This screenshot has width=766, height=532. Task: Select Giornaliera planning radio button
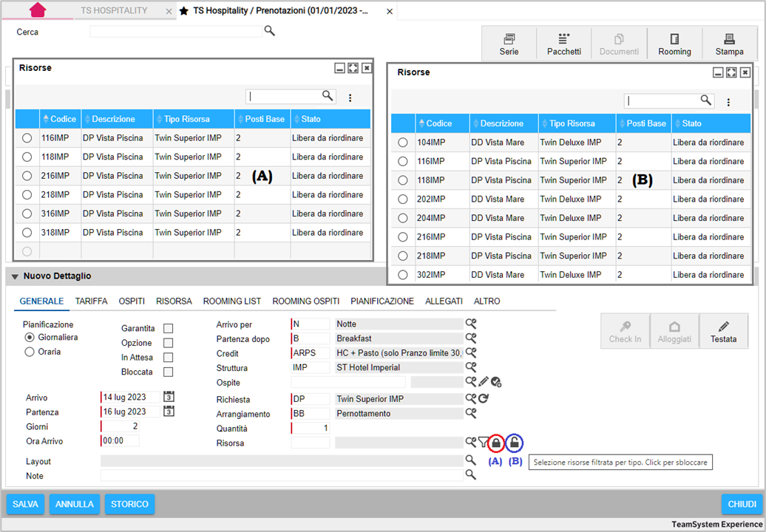point(30,337)
